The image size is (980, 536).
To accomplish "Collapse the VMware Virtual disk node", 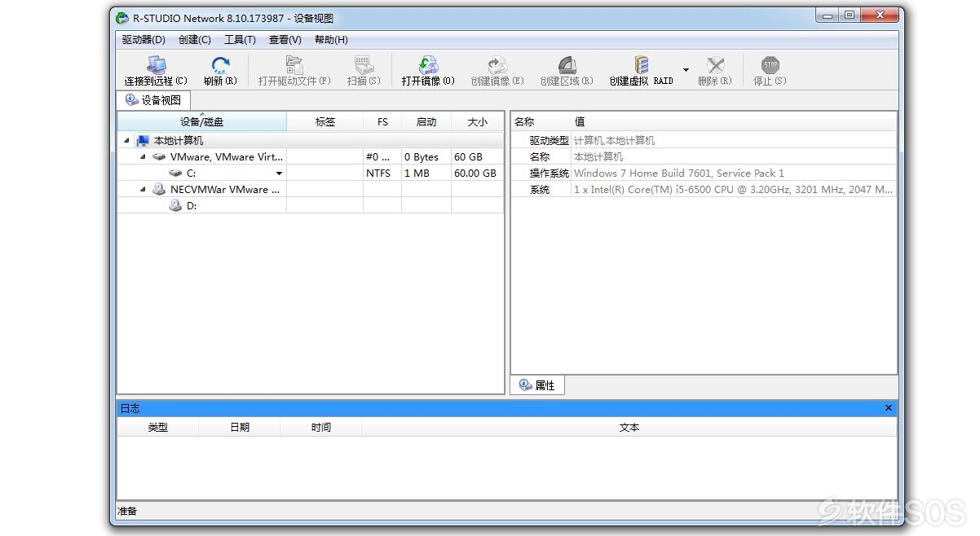I will coord(143,157).
